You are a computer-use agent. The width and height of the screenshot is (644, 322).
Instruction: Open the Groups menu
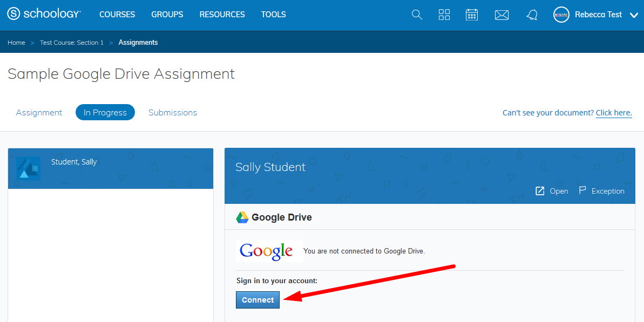click(167, 15)
